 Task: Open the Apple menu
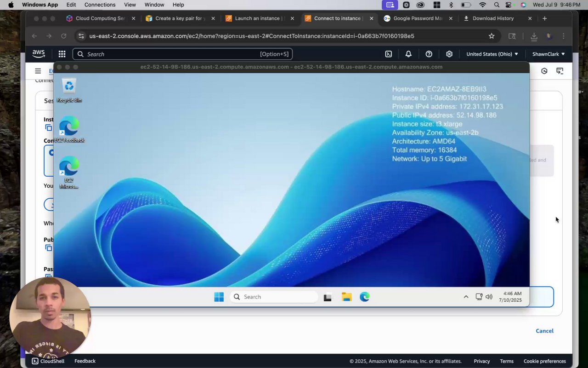(x=11, y=5)
